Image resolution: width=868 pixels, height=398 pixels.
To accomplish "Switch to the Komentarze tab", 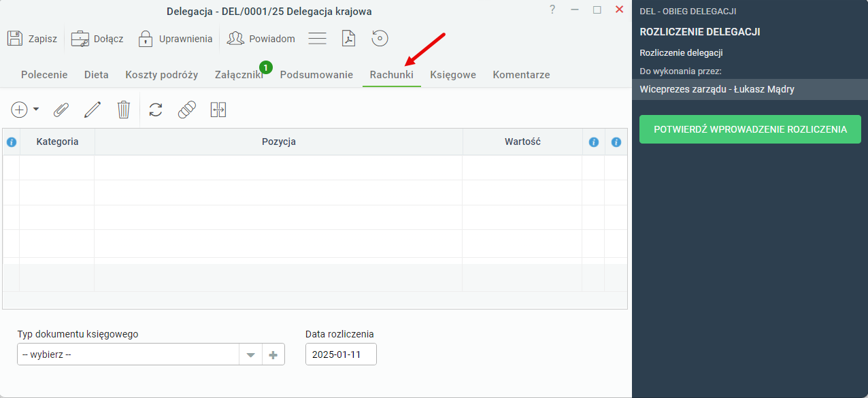I will (x=521, y=75).
